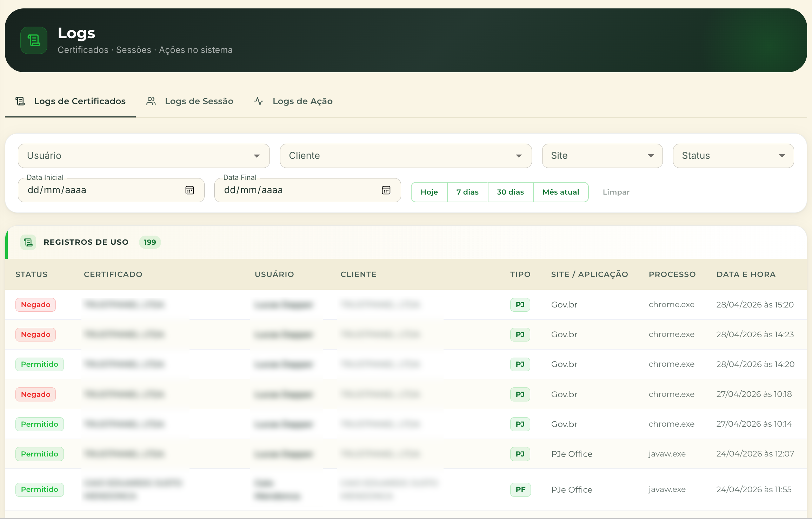Open the Status filter dropdown

[733, 156]
